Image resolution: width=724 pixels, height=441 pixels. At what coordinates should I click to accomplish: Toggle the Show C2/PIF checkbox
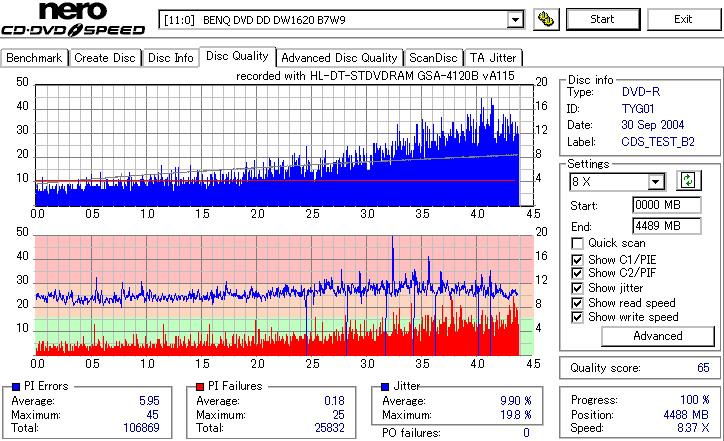click(577, 273)
